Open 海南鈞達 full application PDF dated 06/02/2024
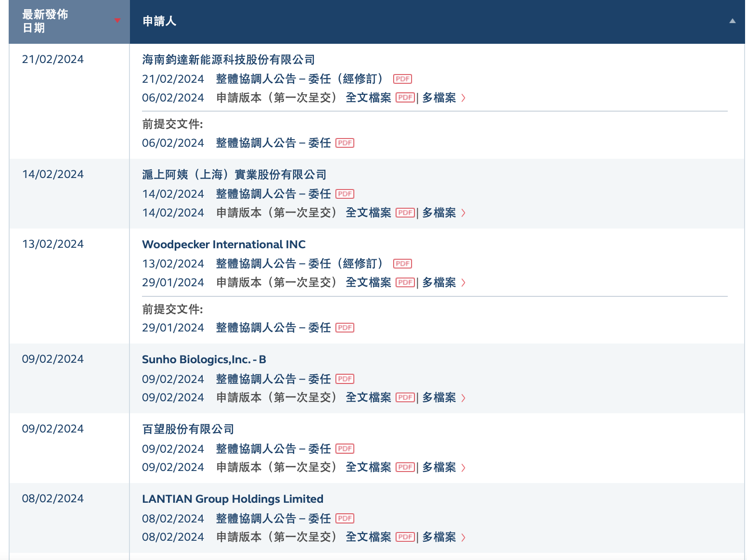747x560 pixels. [405, 98]
